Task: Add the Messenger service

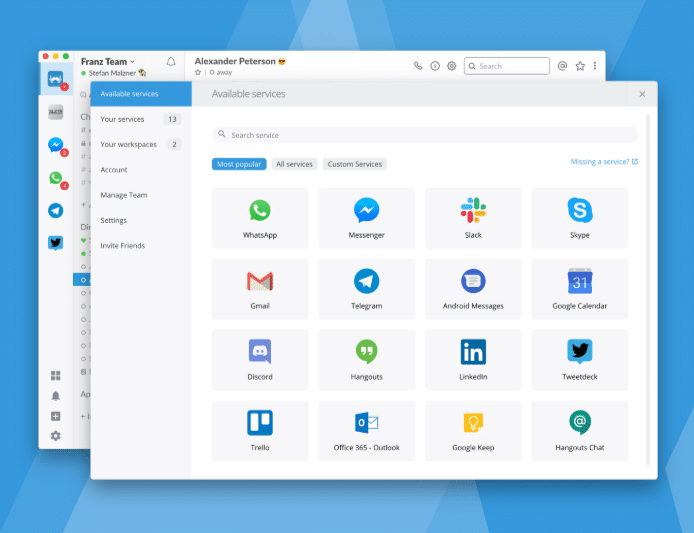Action: click(x=366, y=218)
